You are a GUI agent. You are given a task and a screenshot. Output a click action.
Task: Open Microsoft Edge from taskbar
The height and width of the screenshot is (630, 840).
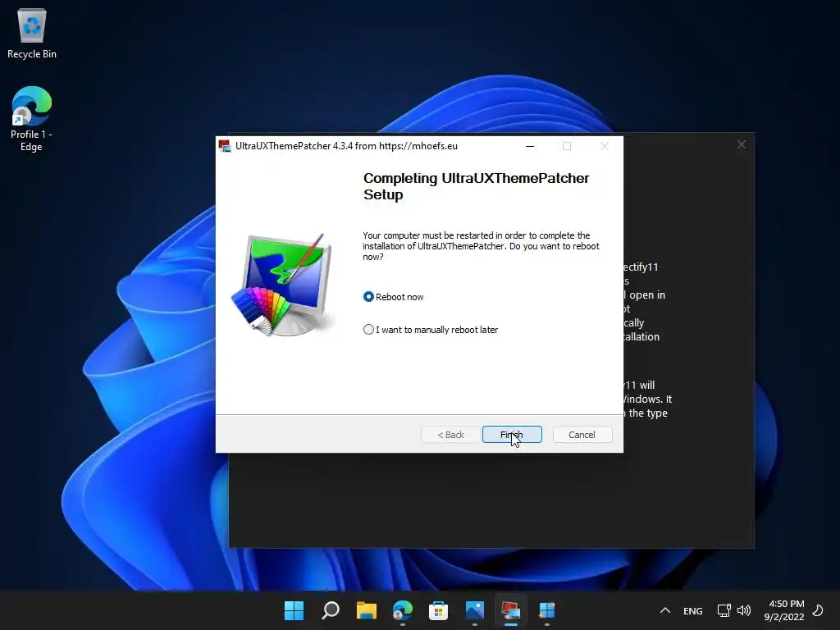tap(402, 610)
